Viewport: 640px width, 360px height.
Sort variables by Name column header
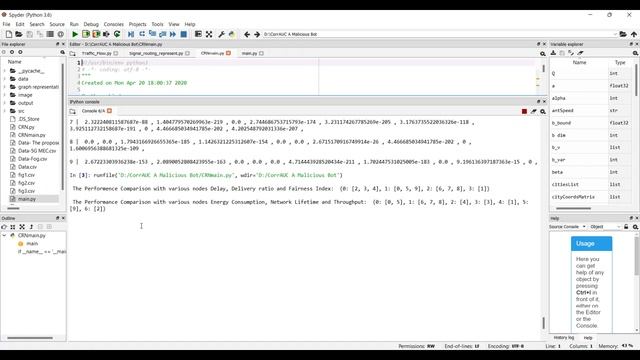[x=579, y=62]
